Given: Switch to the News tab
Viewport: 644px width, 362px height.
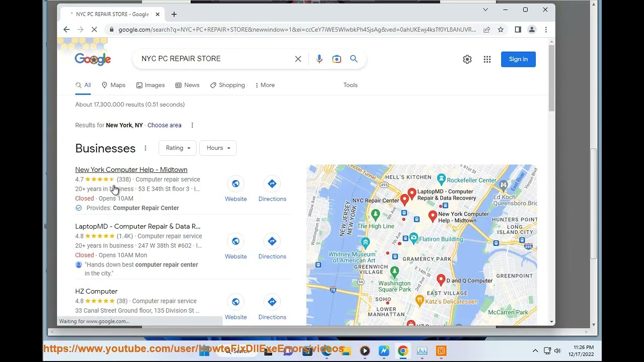Looking at the screenshot, I should (x=187, y=85).
